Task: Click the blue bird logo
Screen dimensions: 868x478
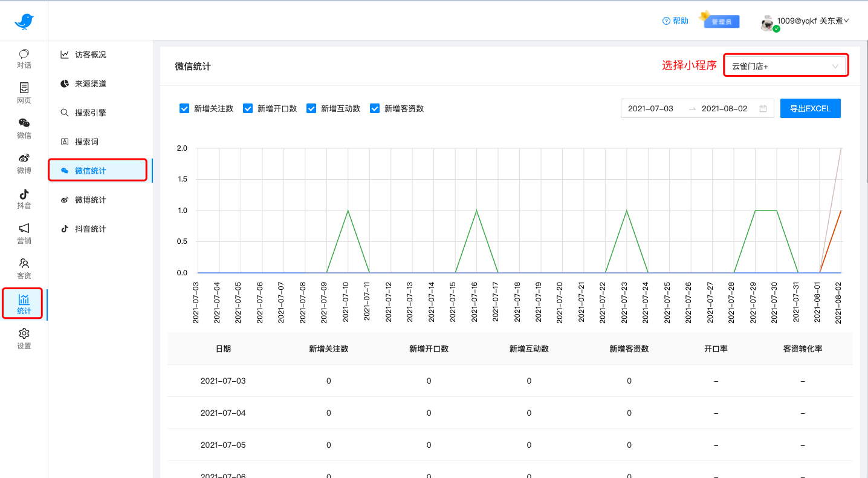Action: point(24,22)
